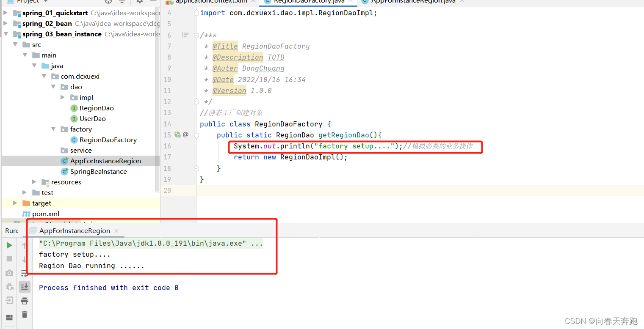Expand the test folder arrow
This screenshot has height=329, width=644.
(x=25, y=193)
